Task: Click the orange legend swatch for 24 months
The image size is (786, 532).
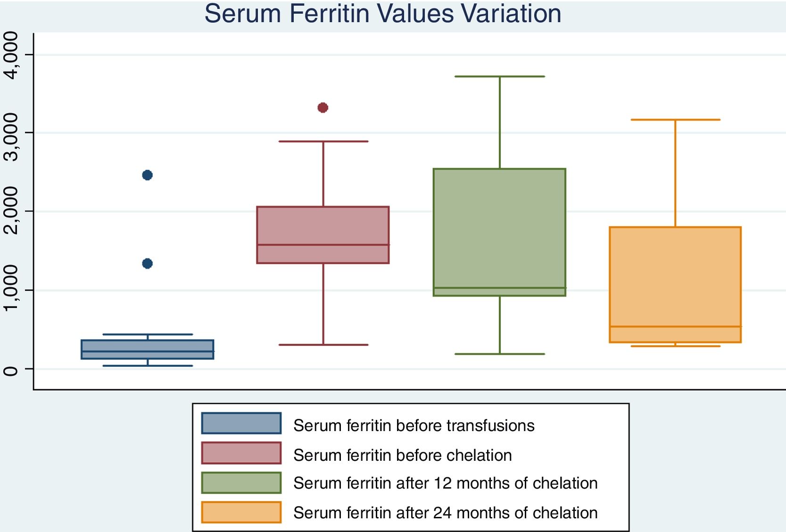Action: [x=241, y=512]
